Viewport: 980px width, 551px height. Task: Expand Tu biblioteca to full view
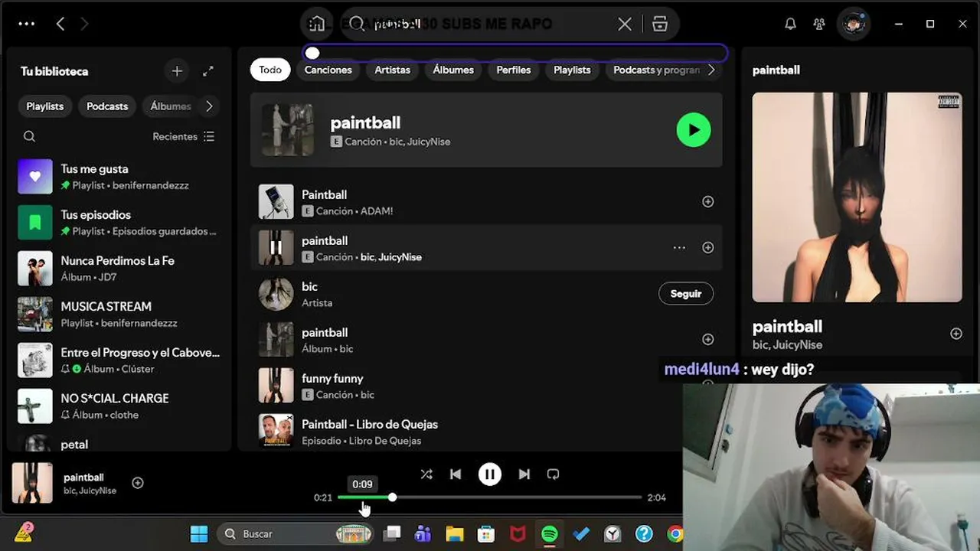click(208, 71)
